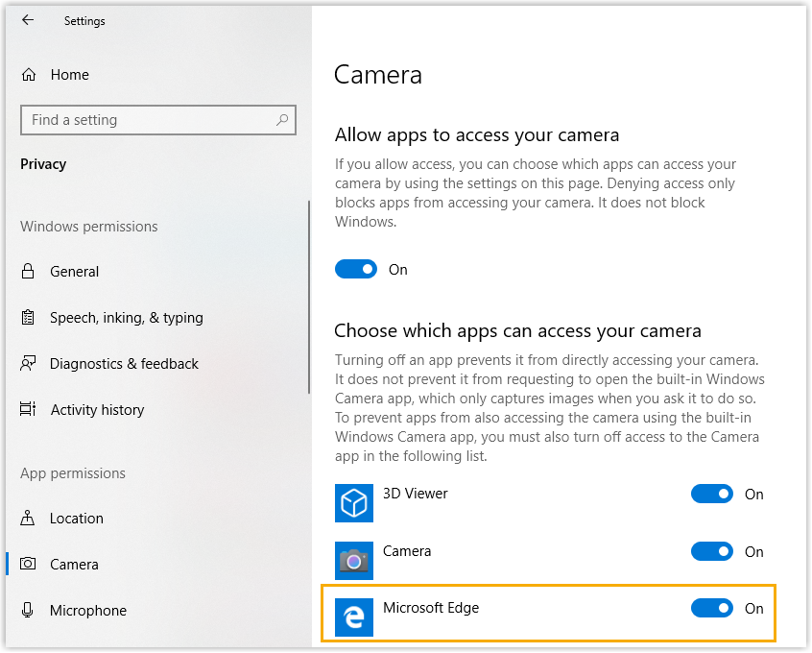Image resolution: width=812 pixels, height=653 pixels.
Task: Click 'Choose which apps can access' heading
Action: pos(518,330)
